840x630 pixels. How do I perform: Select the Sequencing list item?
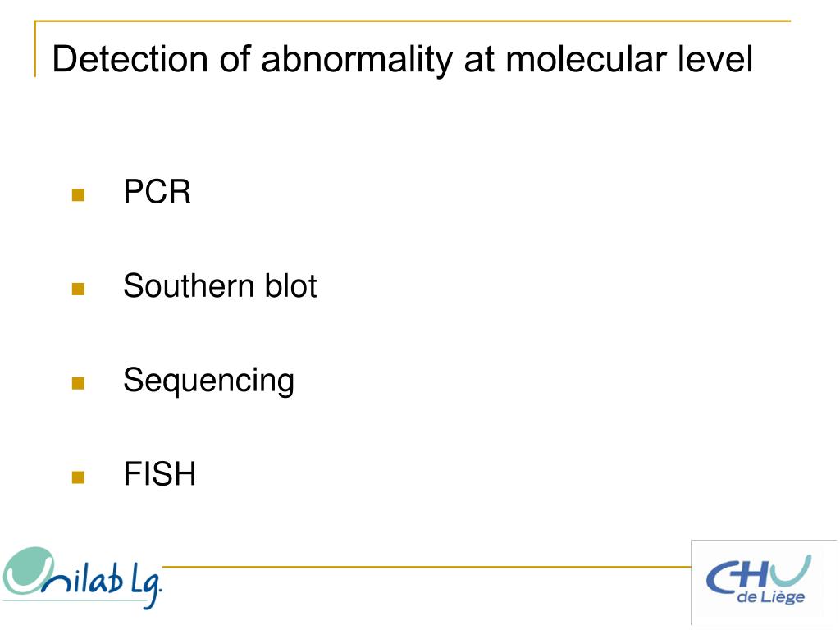[x=209, y=381]
